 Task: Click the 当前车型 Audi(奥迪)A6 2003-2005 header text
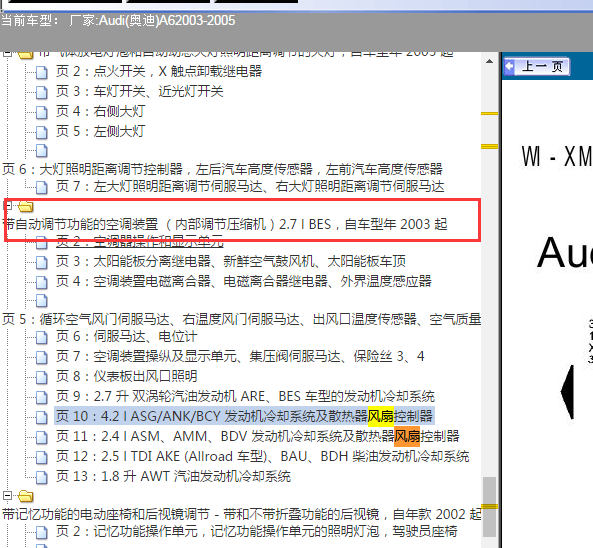click(118, 20)
